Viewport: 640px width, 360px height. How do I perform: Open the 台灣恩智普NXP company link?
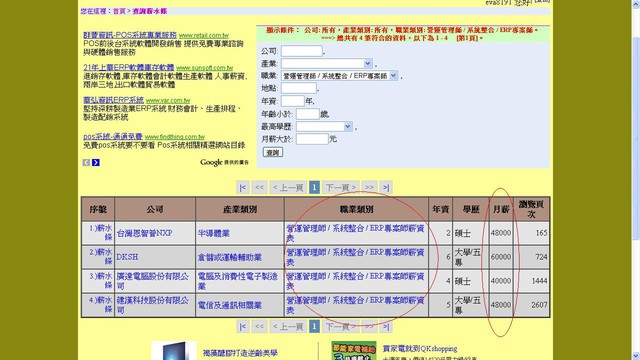(x=144, y=233)
